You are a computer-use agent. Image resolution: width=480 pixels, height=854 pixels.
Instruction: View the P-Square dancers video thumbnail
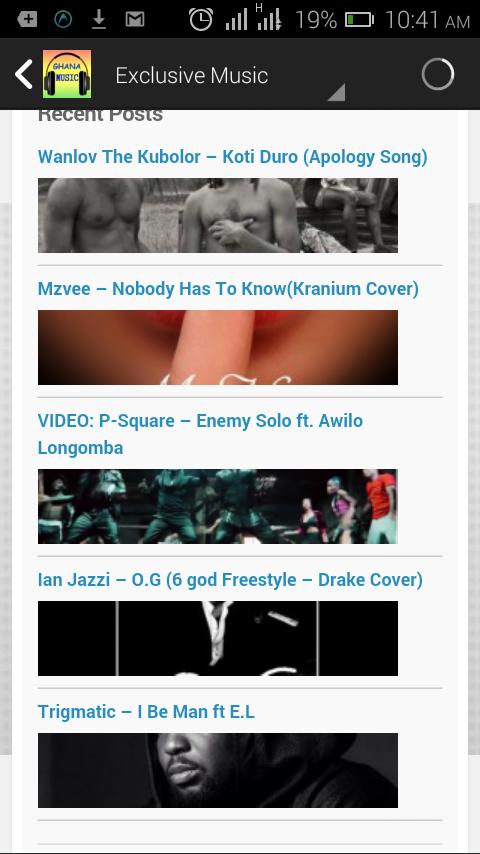pyautogui.click(x=218, y=507)
